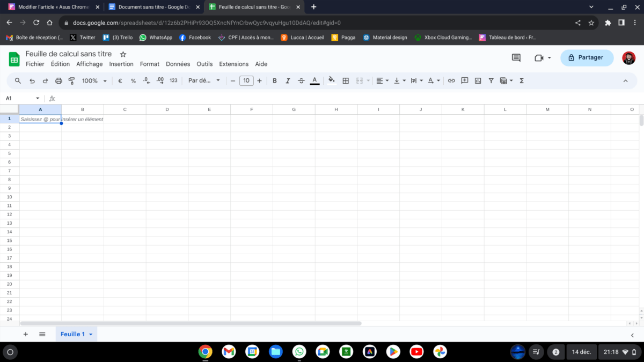Click the font size input field

click(x=246, y=81)
